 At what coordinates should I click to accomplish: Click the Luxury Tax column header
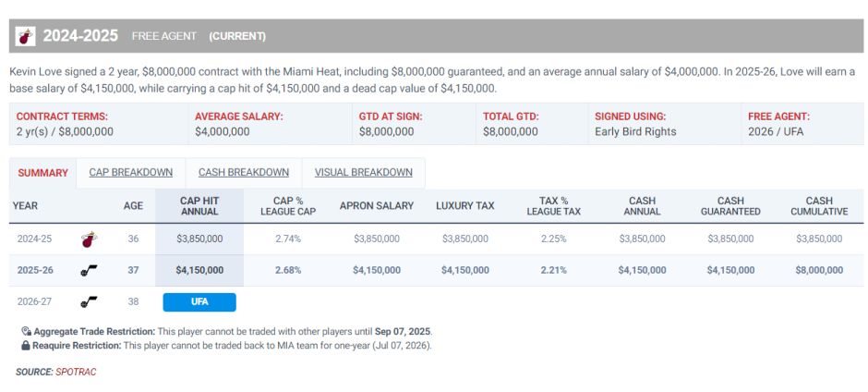click(x=465, y=205)
